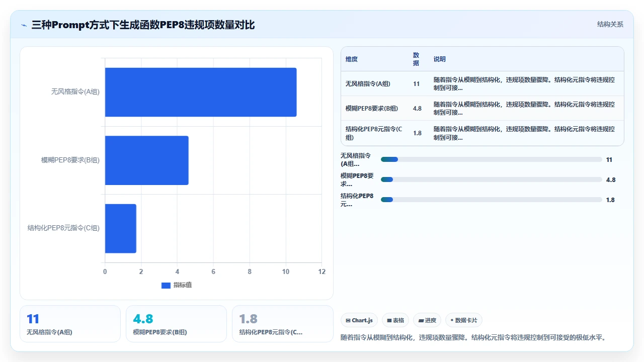Select the Chart.js chip
Screen dimensions: 644x362
359,320
